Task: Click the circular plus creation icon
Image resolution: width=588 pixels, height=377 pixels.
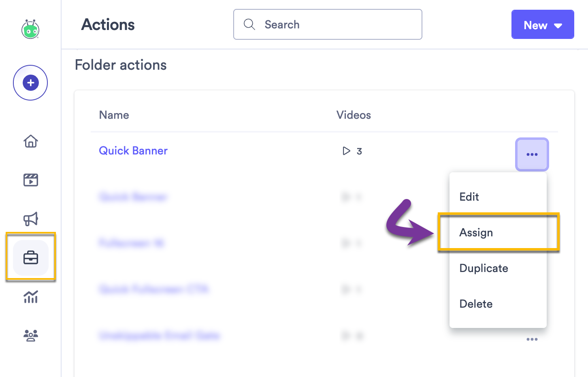Action: tap(30, 82)
